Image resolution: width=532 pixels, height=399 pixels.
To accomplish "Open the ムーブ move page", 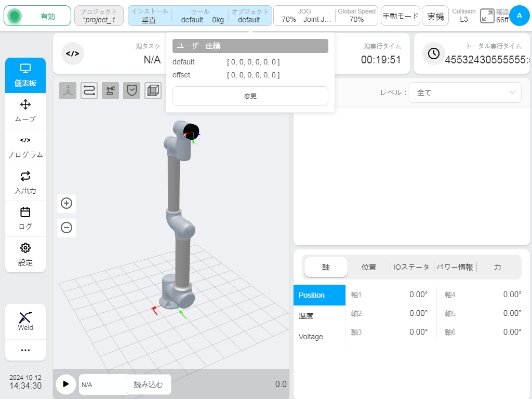I will (x=25, y=111).
